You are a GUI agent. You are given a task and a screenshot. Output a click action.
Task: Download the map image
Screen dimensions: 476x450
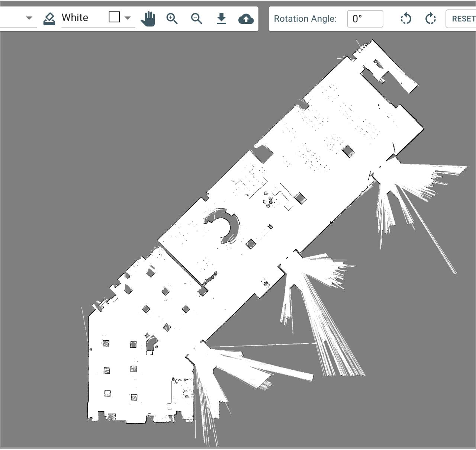pos(221,19)
